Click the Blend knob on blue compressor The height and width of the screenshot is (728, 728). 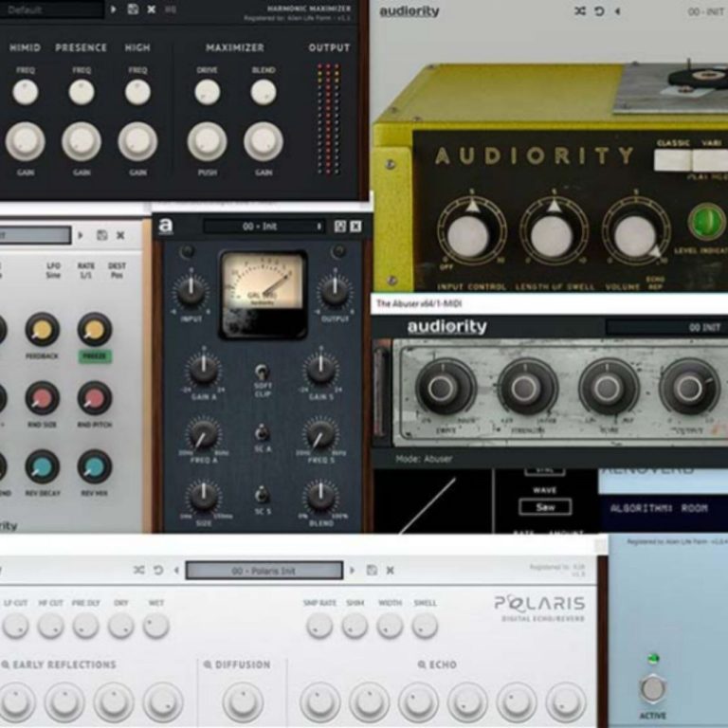(x=320, y=497)
